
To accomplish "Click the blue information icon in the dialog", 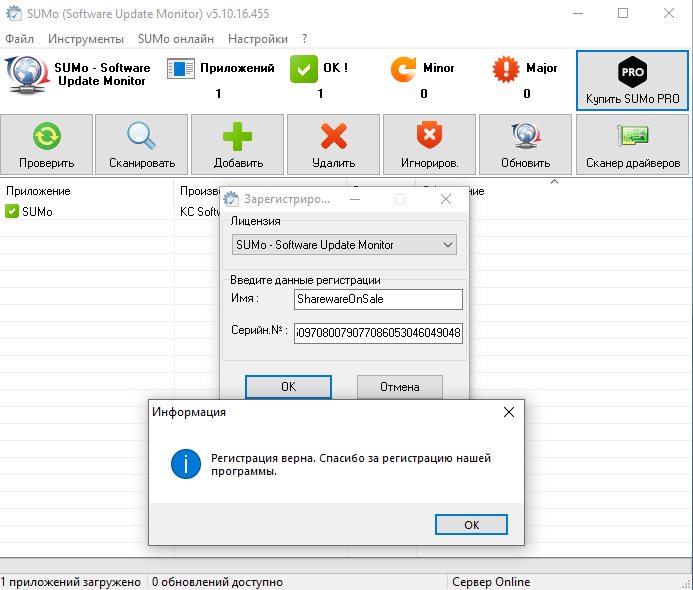I will tap(186, 464).
